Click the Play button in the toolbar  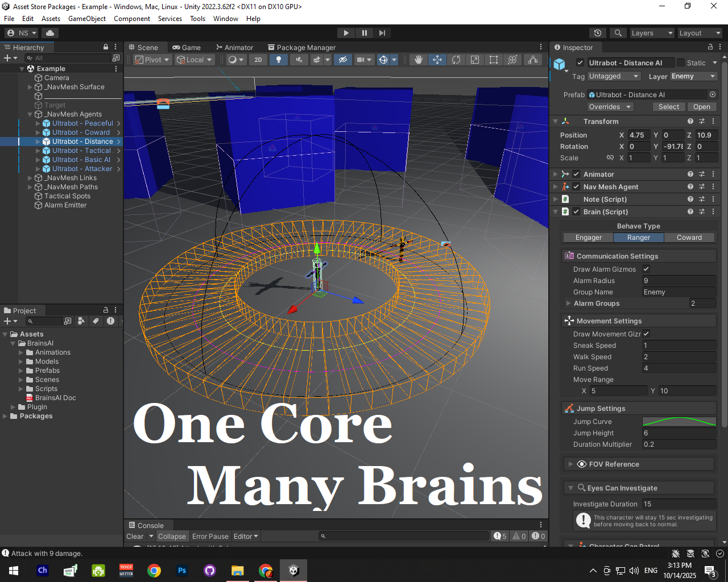click(346, 33)
